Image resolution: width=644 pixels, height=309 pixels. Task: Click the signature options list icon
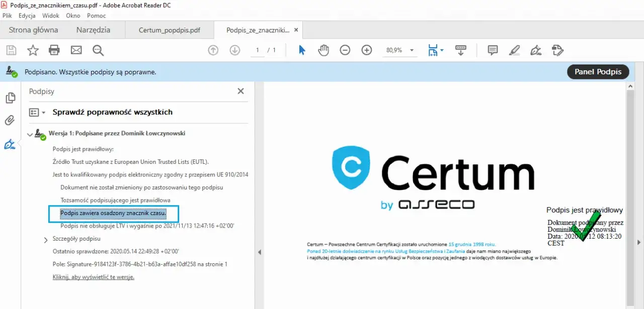[34, 113]
